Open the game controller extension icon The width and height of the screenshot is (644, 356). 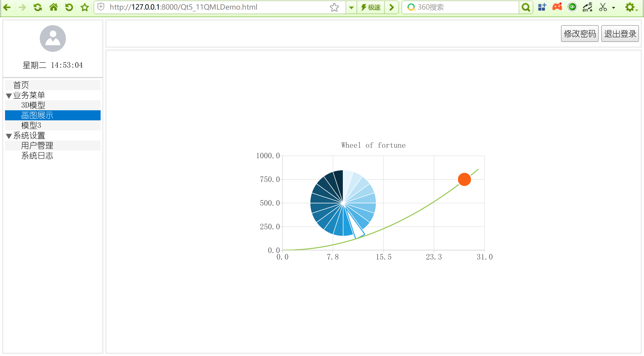click(x=557, y=7)
